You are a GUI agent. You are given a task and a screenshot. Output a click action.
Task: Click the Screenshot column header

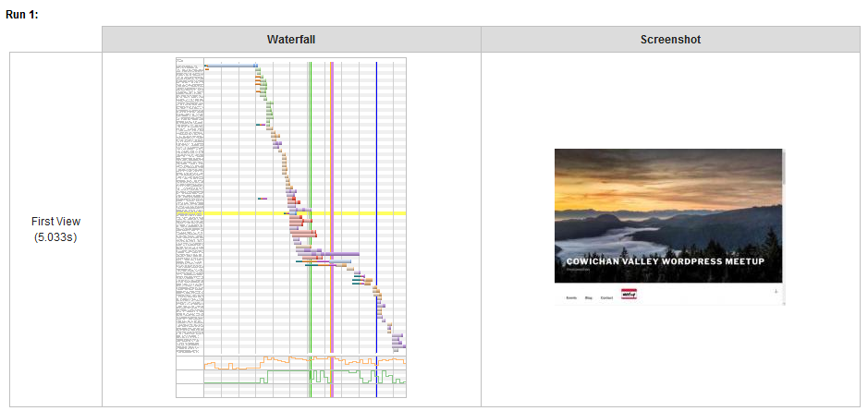point(670,40)
